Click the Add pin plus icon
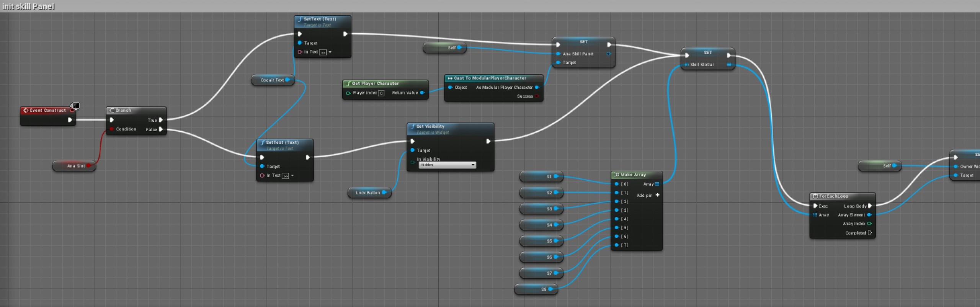The width and height of the screenshot is (980, 307). 657,195
